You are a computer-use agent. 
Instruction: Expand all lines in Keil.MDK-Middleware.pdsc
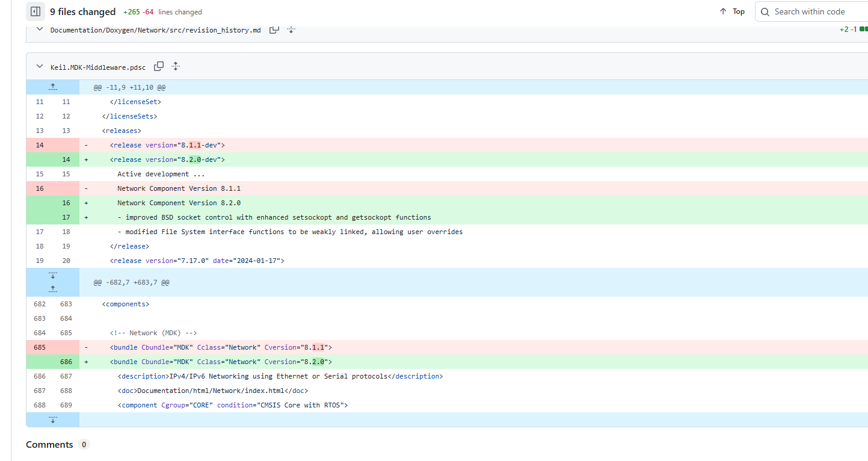pyautogui.click(x=176, y=66)
